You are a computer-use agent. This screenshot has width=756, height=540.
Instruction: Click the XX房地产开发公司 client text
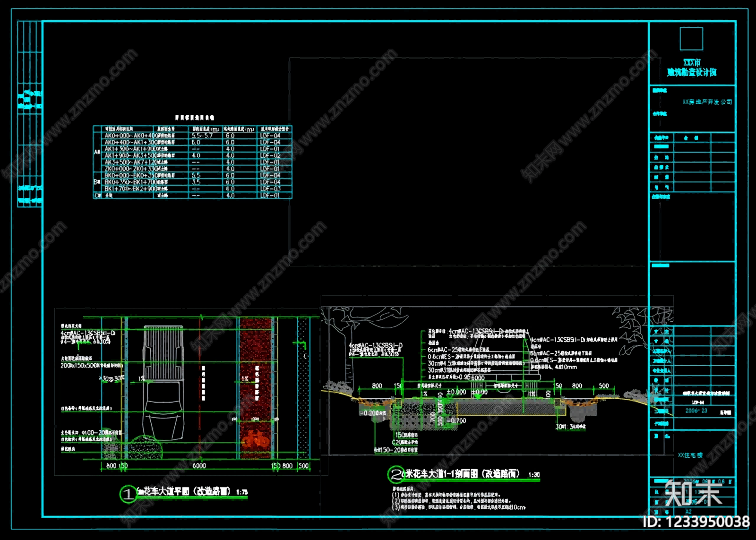(707, 102)
